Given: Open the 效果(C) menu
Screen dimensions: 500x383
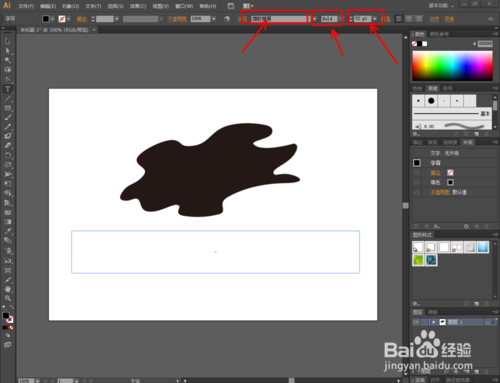Looking at the screenshot, I should pyautogui.click(x=138, y=6).
